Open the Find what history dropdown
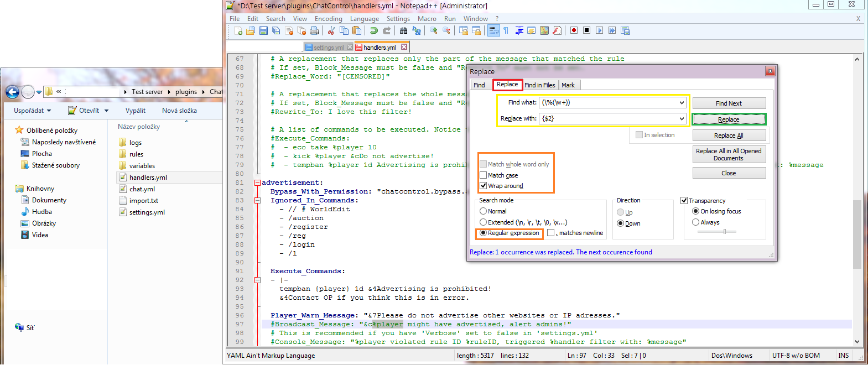The height and width of the screenshot is (365, 868). (x=682, y=103)
